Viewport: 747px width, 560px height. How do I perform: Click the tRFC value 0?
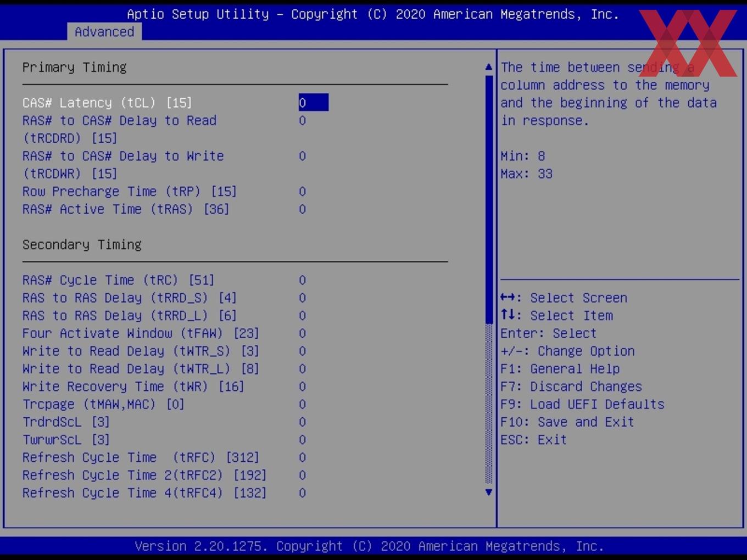click(303, 457)
